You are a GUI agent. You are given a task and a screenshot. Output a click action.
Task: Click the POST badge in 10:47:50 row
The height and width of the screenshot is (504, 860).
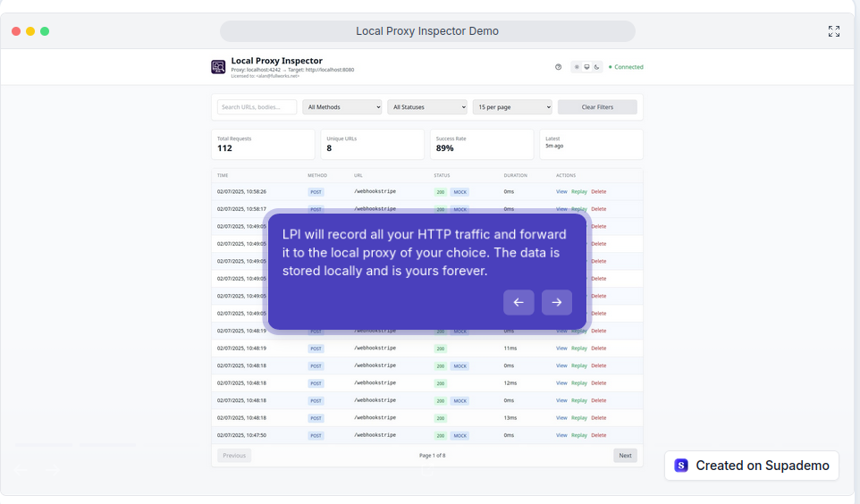(316, 435)
